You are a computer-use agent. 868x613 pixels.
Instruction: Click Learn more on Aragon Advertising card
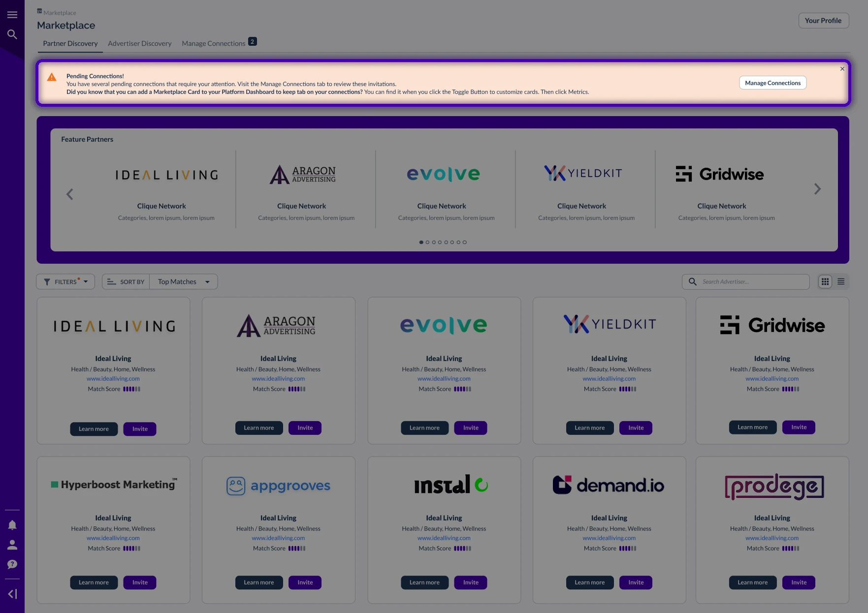pos(259,428)
